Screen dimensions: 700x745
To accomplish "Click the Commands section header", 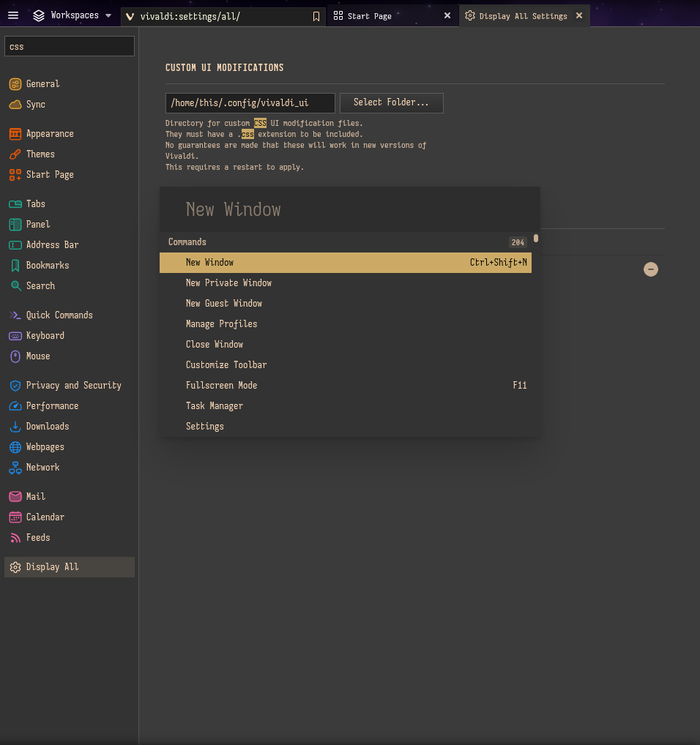I will [346, 242].
